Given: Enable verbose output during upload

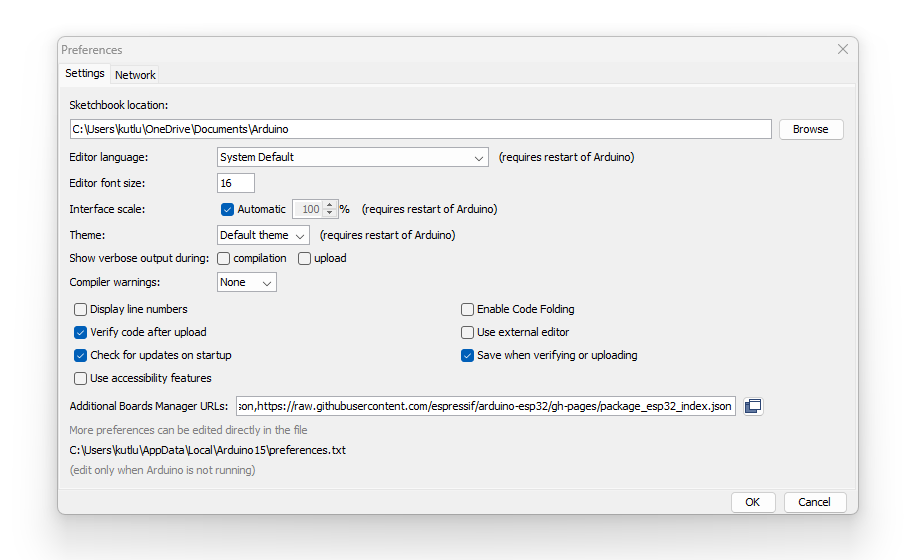Looking at the screenshot, I should [305, 258].
